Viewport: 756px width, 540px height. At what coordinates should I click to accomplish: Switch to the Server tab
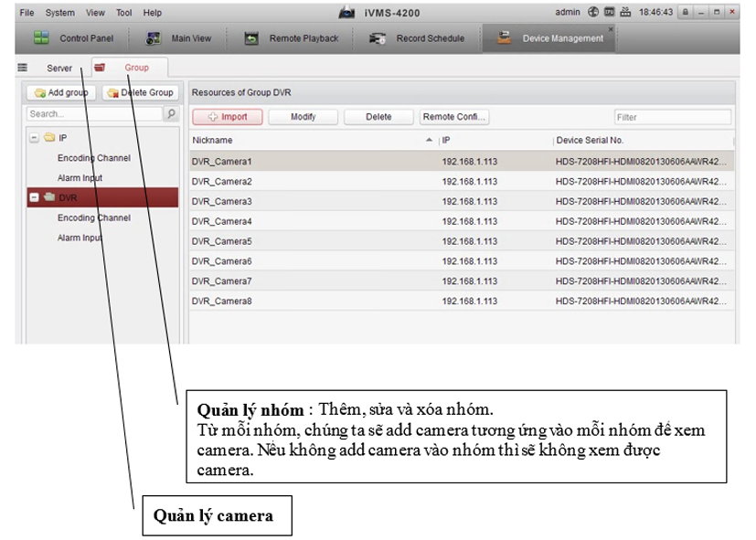point(59,68)
